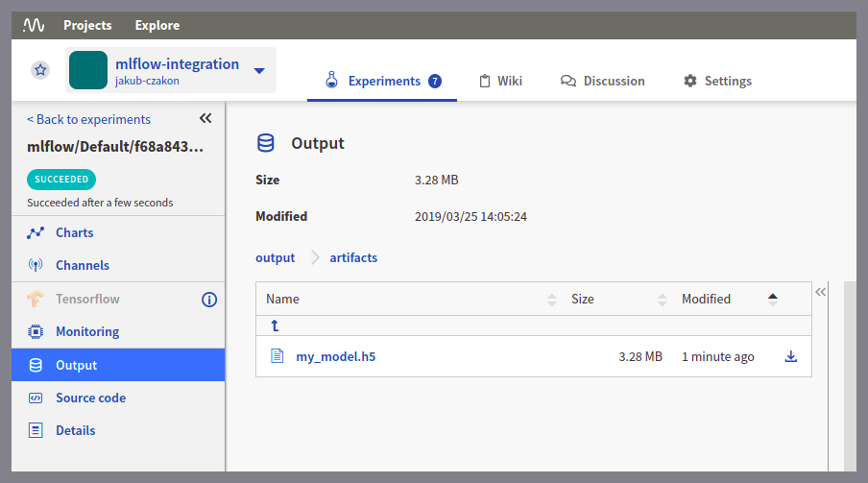Open the Channels section

pyautogui.click(x=82, y=265)
